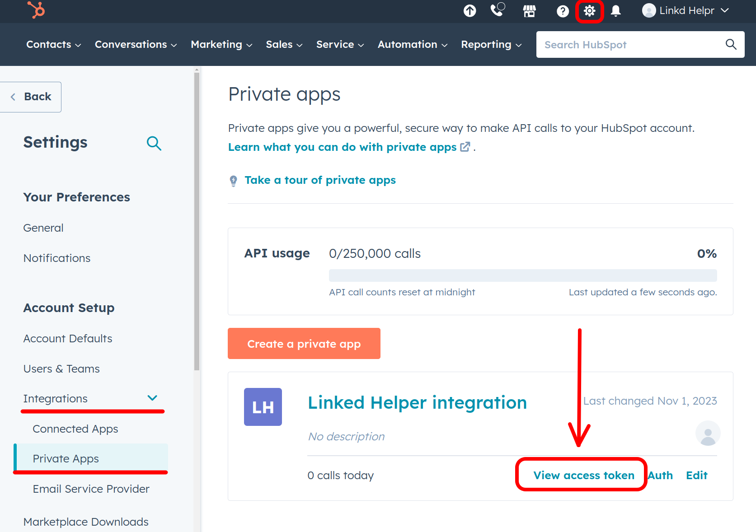Click the settings sidebar scrollbar

[x=197, y=221]
